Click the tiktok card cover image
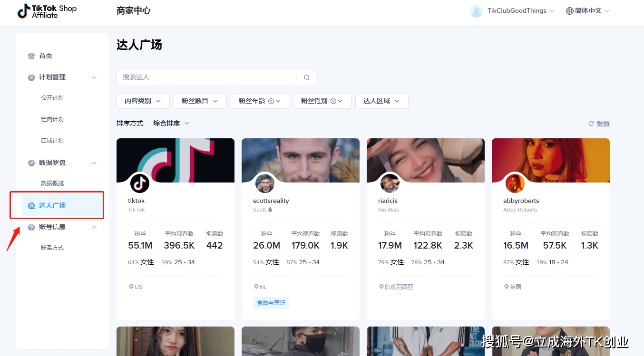The image size is (644, 356). pyautogui.click(x=176, y=160)
